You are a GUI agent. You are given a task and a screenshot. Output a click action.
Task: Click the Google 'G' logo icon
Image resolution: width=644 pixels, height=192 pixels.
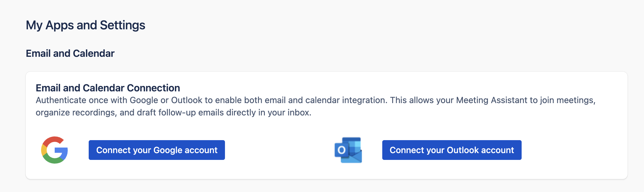point(54,150)
